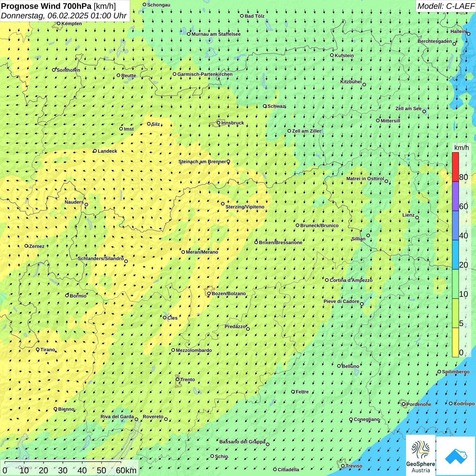476x476 pixels.
Task: Click the 'Schongau' label
Action: (159, 5)
